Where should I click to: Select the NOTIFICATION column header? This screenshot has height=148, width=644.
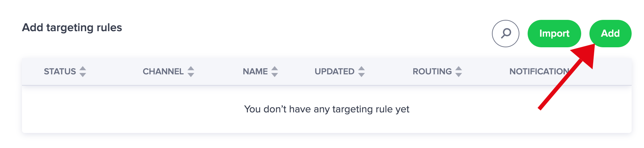coord(539,72)
